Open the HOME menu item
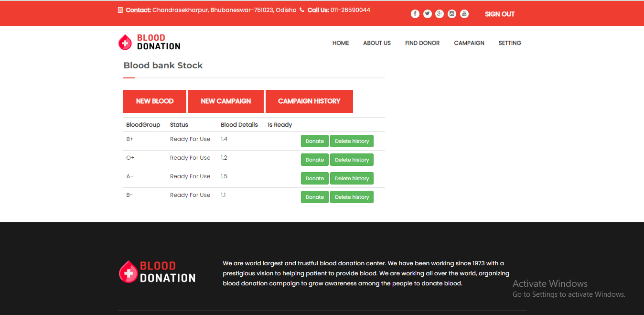This screenshot has width=644, height=315. click(341, 43)
